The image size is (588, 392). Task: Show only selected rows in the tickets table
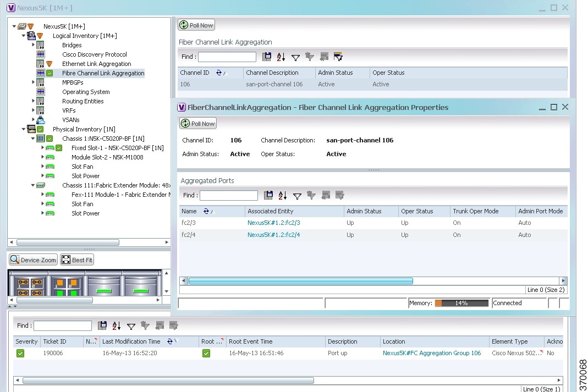click(174, 325)
